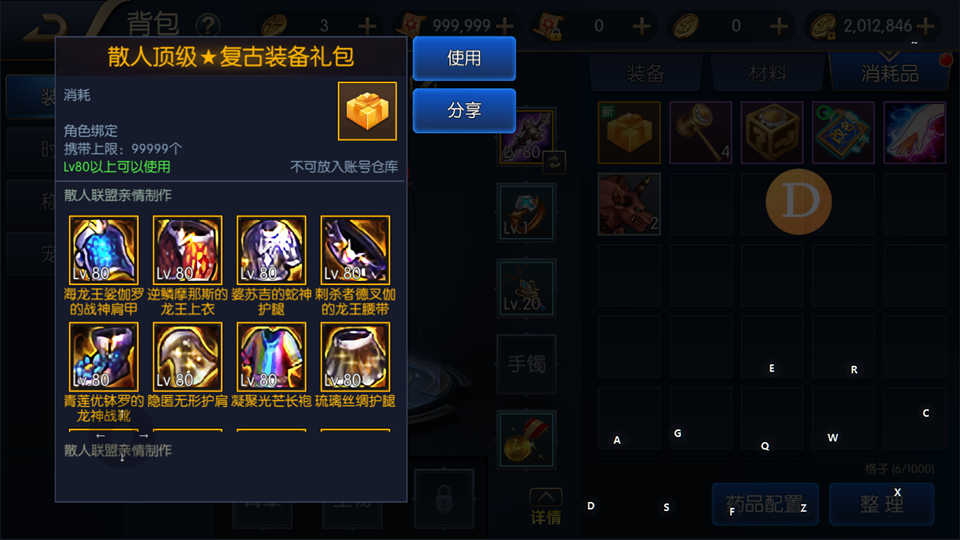Select the 隐匿无形护肩 item icon
Viewport: 960px width, 540px height.
[187, 357]
